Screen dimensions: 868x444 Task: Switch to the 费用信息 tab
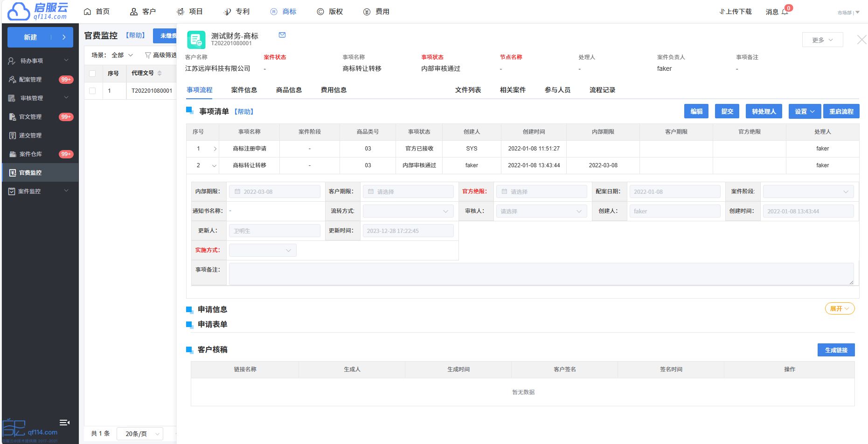[x=333, y=90]
